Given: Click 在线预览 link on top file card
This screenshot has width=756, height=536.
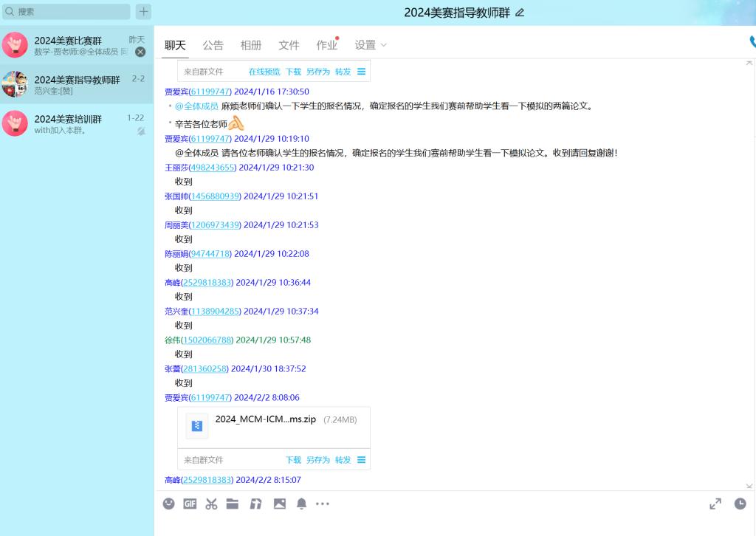Looking at the screenshot, I should click(x=264, y=72).
